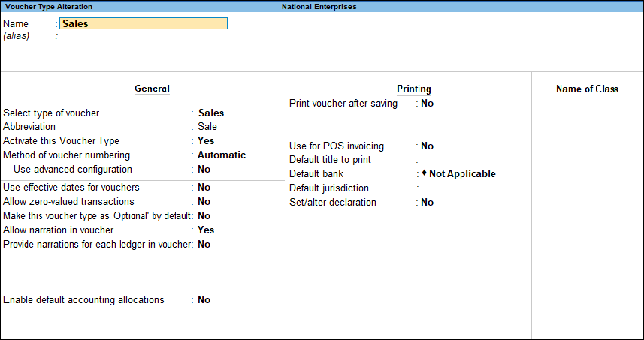The width and height of the screenshot is (644, 340).
Task: Click the 'Printing' section heading
Action: [414, 89]
